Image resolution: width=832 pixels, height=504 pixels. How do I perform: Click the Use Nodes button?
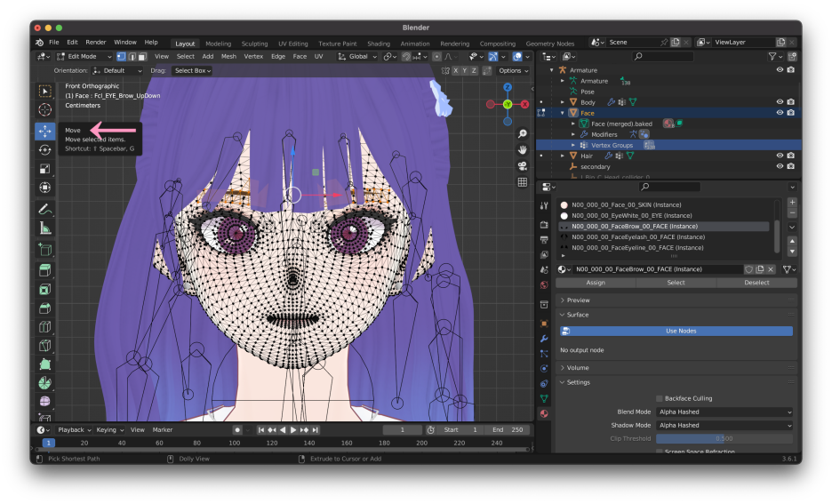click(x=676, y=331)
